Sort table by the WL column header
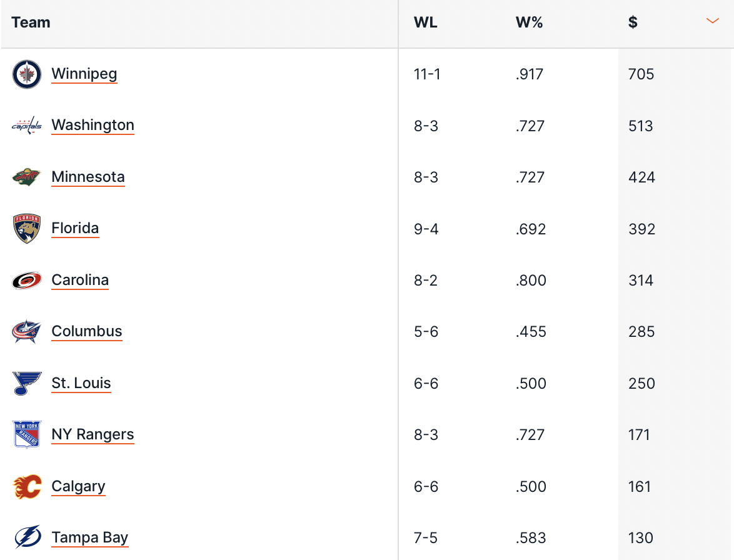The image size is (734, 560). (426, 22)
